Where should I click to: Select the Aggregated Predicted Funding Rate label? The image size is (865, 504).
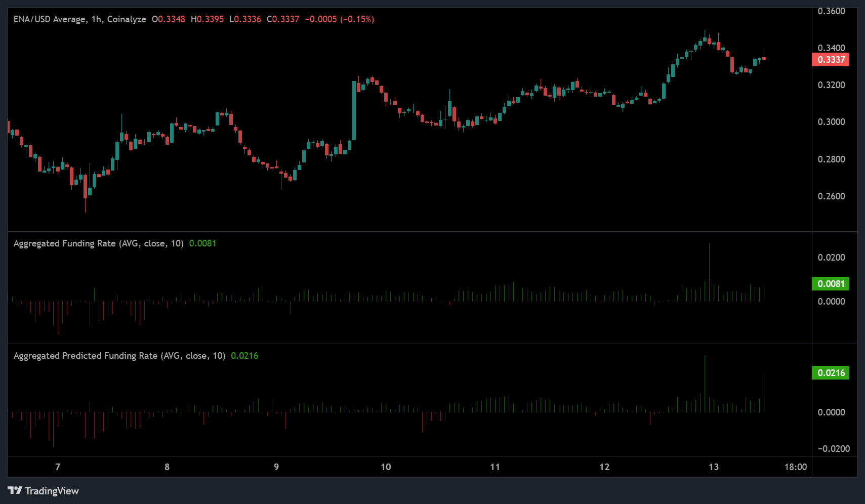(x=119, y=356)
